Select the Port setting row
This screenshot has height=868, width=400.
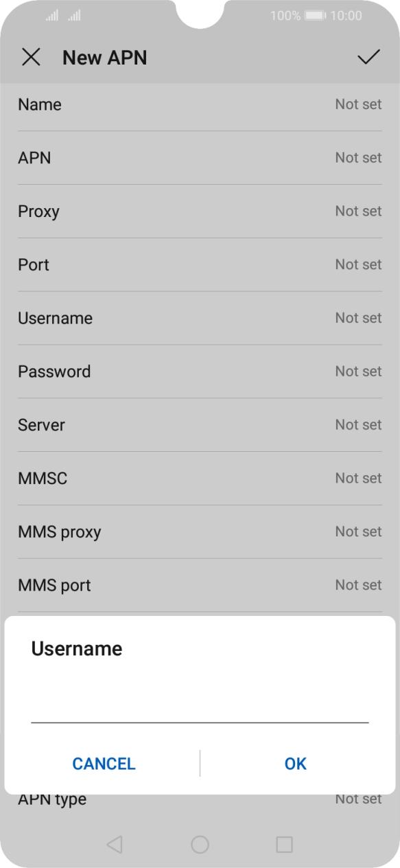coord(200,264)
